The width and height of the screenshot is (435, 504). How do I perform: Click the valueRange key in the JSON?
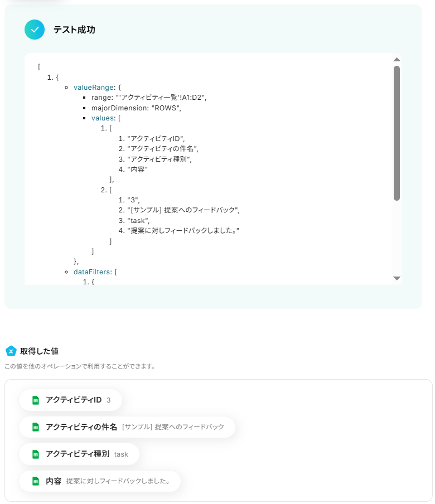94,88
